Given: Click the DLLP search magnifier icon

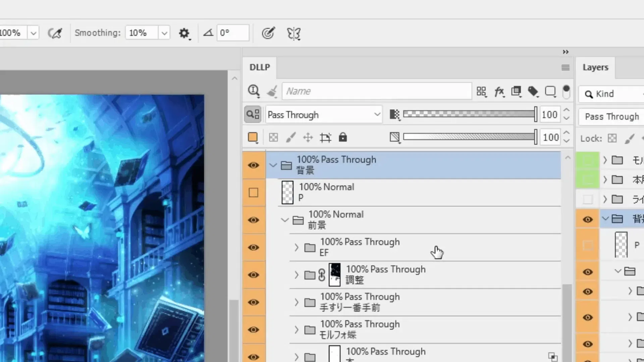Looking at the screenshot, I should [x=254, y=91].
